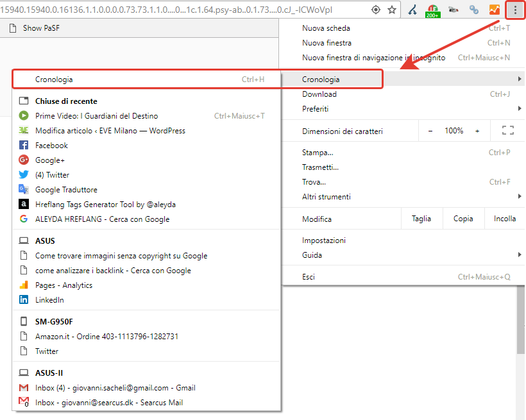Click the LinkedIn favicon
526x420 pixels.
[24, 299]
